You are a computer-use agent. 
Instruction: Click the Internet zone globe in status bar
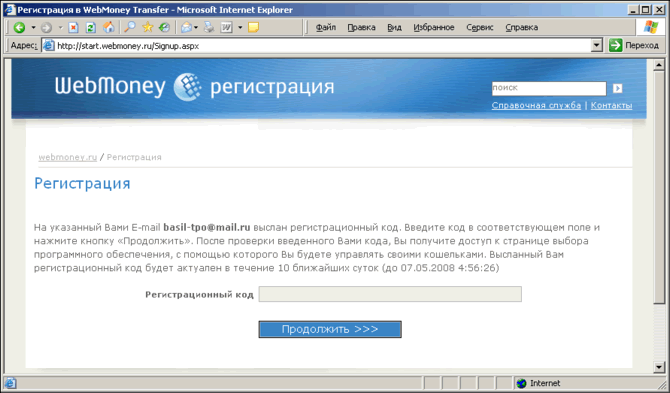(x=521, y=383)
